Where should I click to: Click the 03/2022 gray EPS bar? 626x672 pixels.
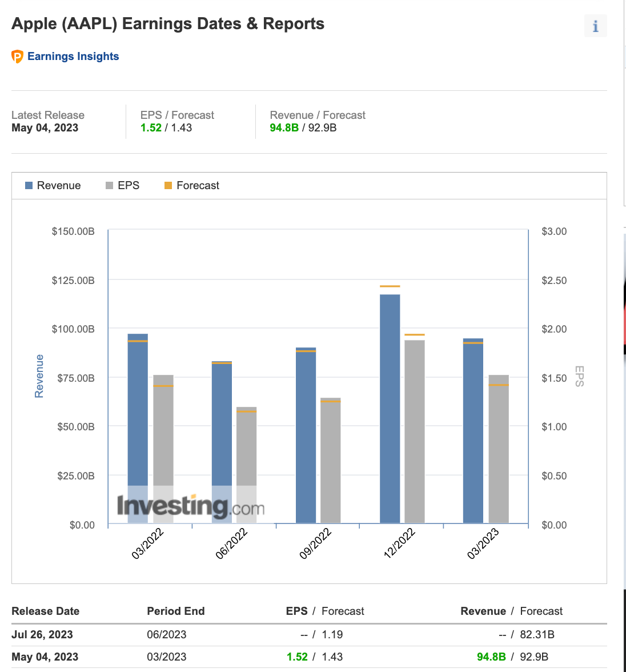pos(163,449)
